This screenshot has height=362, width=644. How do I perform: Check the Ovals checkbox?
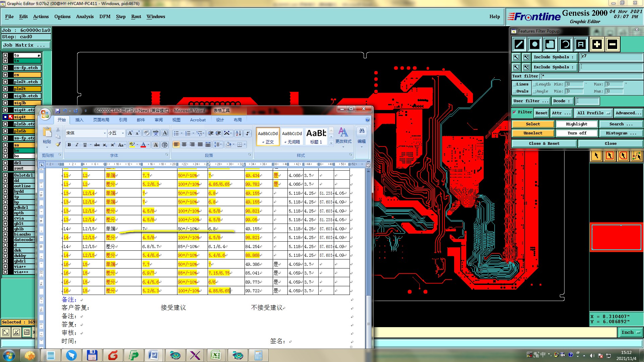pos(515,92)
